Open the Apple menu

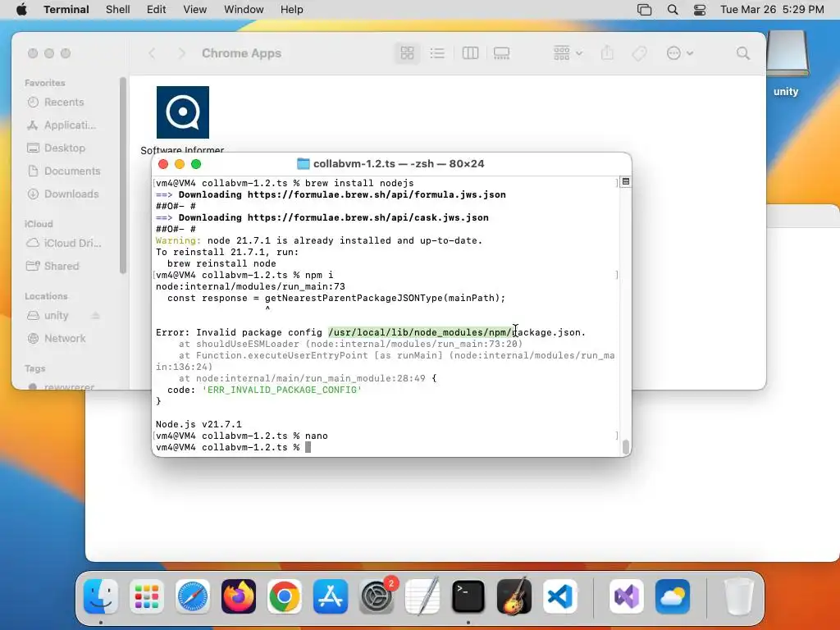(21, 10)
